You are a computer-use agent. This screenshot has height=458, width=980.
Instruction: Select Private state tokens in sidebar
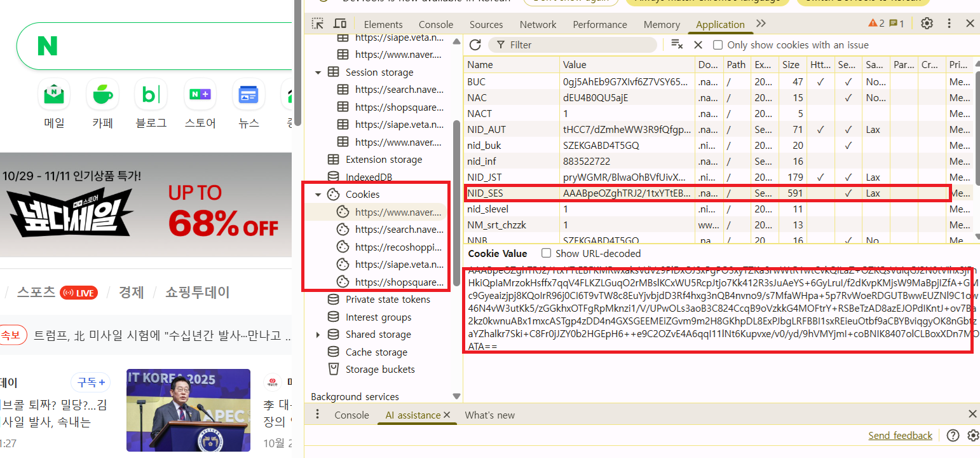coord(388,299)
